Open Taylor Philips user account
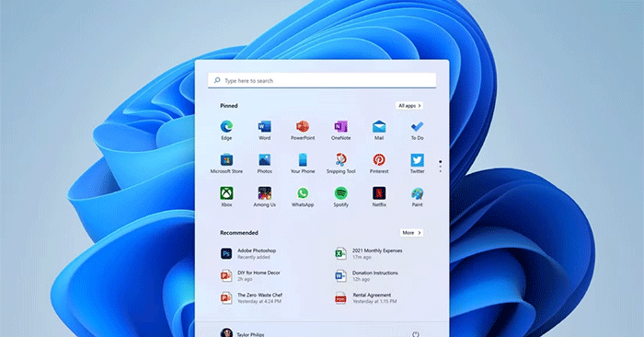This screenshot has width=644, height=337. click(x=242, y=333)
